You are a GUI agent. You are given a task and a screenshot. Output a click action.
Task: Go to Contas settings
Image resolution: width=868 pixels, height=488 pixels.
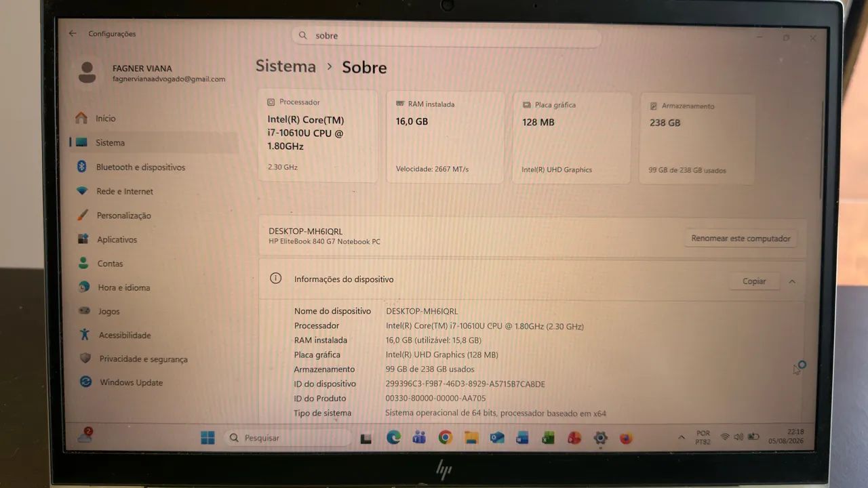(154, 264)
